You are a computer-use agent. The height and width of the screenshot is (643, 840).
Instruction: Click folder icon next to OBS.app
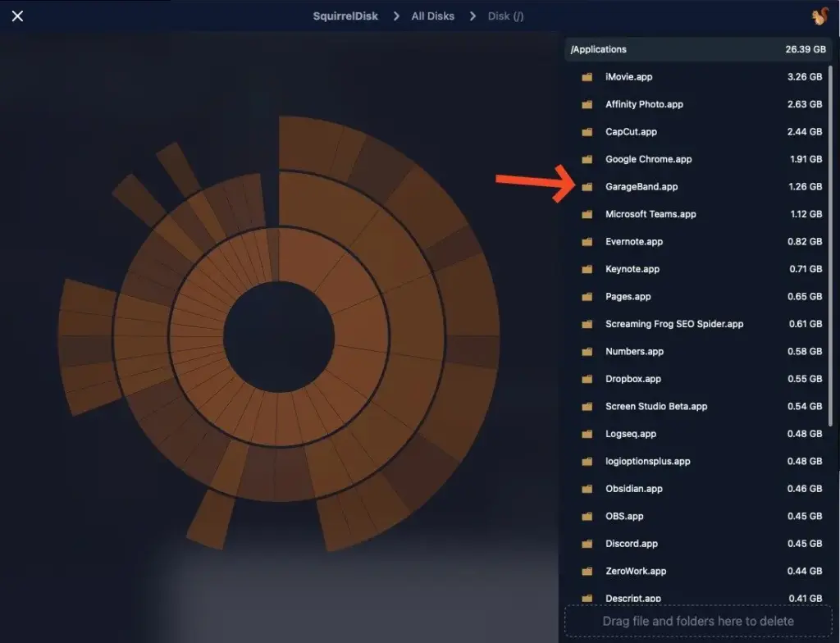[x=587, y=516]
